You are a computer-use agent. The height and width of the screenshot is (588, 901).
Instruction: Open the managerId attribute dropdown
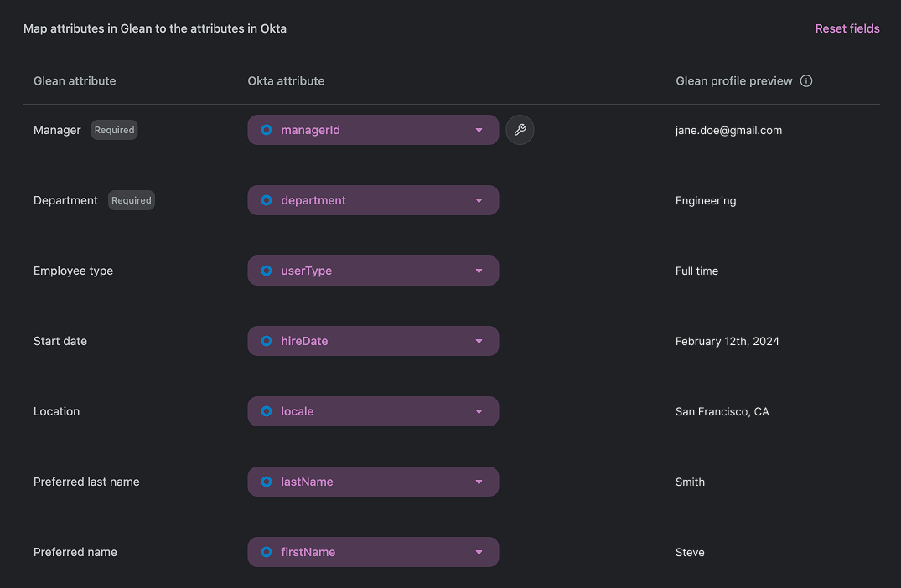coord(479,130)
